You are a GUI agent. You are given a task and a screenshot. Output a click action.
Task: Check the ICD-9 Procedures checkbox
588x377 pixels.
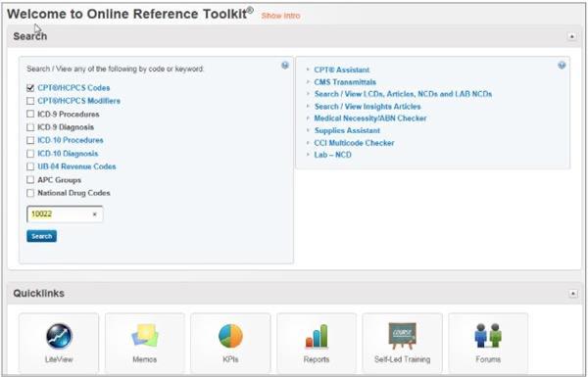tap(30, 114)
